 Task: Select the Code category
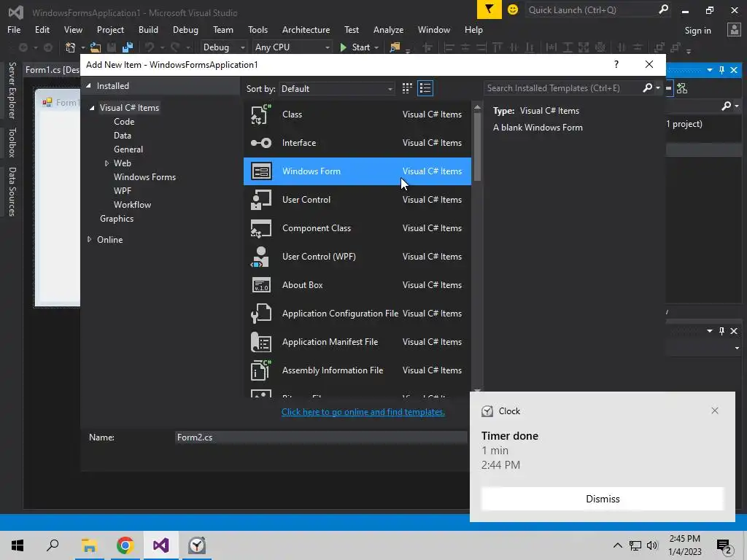(x=124, y=122)
